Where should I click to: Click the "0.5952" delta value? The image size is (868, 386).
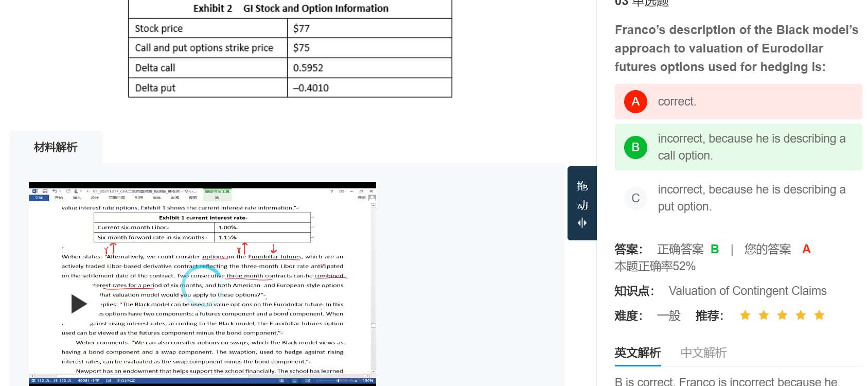click(x=369, y=68)
